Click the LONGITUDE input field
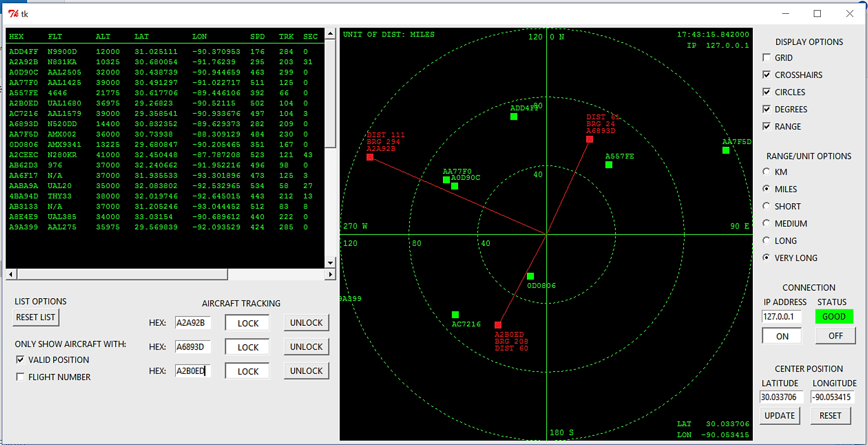Viewport: 868px width, 445px height. 833,397
